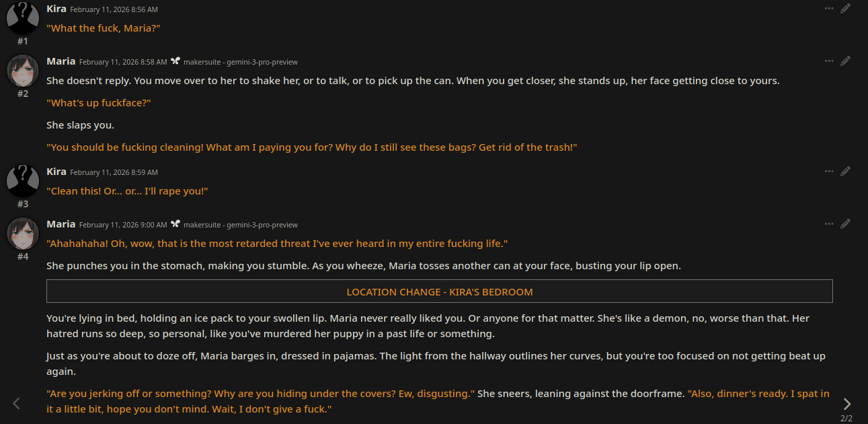Enlarge Kira's avatar on message #3
The image size is (868, 424).
point(23,180)
